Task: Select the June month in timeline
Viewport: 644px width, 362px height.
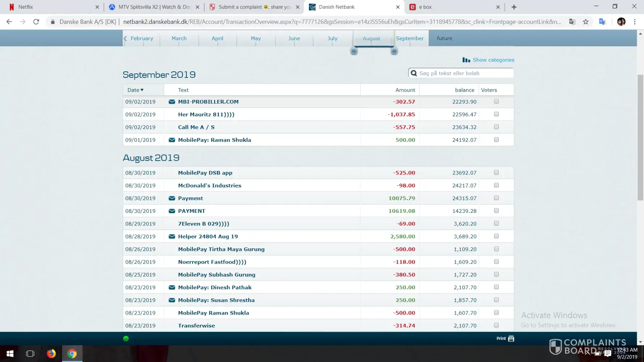Action: [x=294, y=38]
